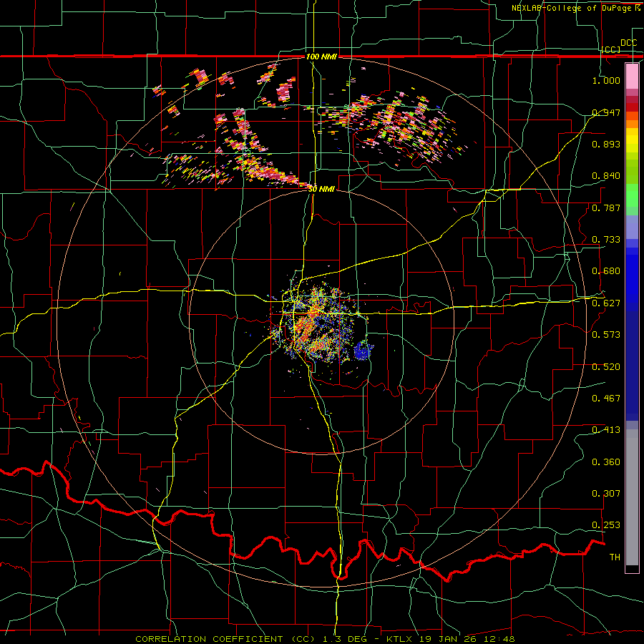The width and height of the screenshot is (644, 644).
Task: Click the 0.467 scale value
Action: coord(606,399)
